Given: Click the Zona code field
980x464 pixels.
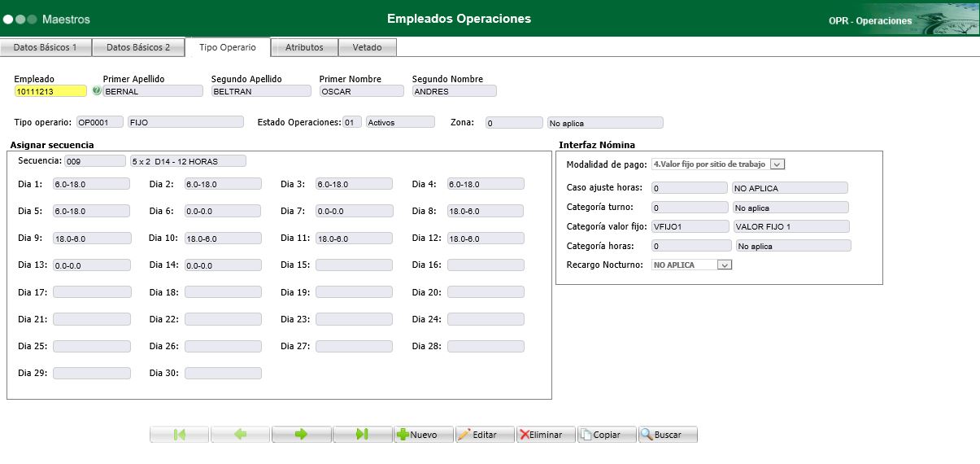Looking at the screenshot, I should tap(514, 123).
